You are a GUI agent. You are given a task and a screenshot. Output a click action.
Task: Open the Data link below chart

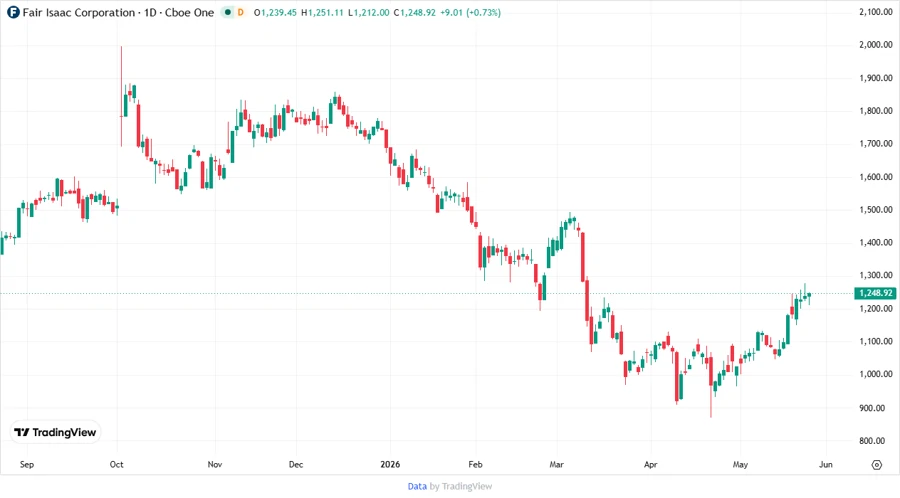[x=417, y=487]
